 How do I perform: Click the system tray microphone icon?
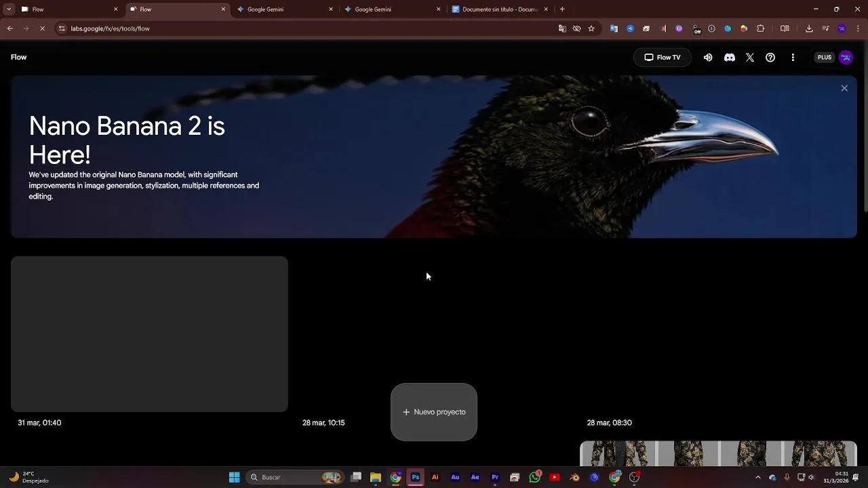coord(787,477)
